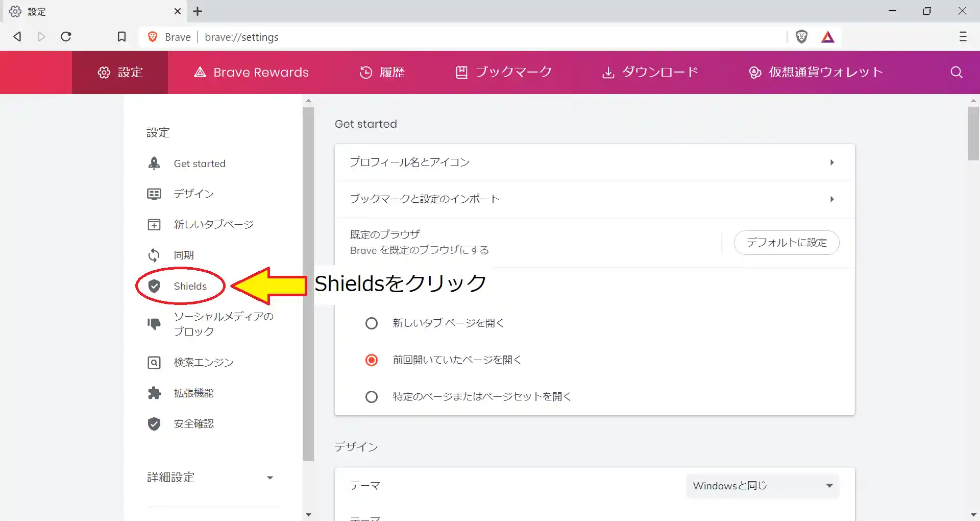
Task: Bookmark this page with the bookmark icon
Action: click(121, 37)
